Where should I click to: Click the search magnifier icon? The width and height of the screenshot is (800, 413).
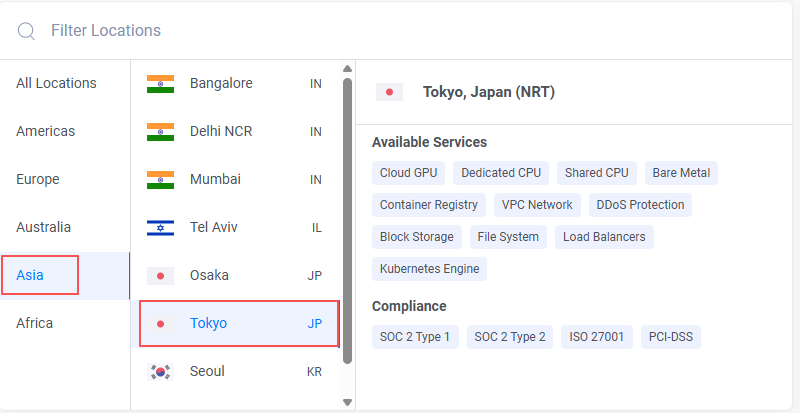pos(26,31)
